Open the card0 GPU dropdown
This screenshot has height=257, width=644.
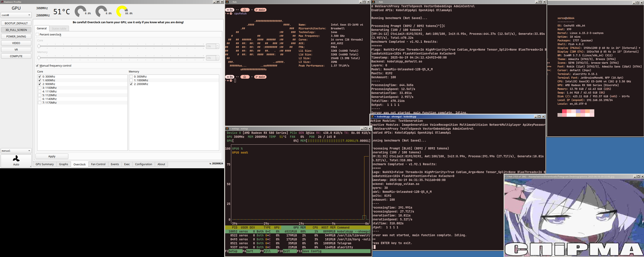[x=16, y=15]
